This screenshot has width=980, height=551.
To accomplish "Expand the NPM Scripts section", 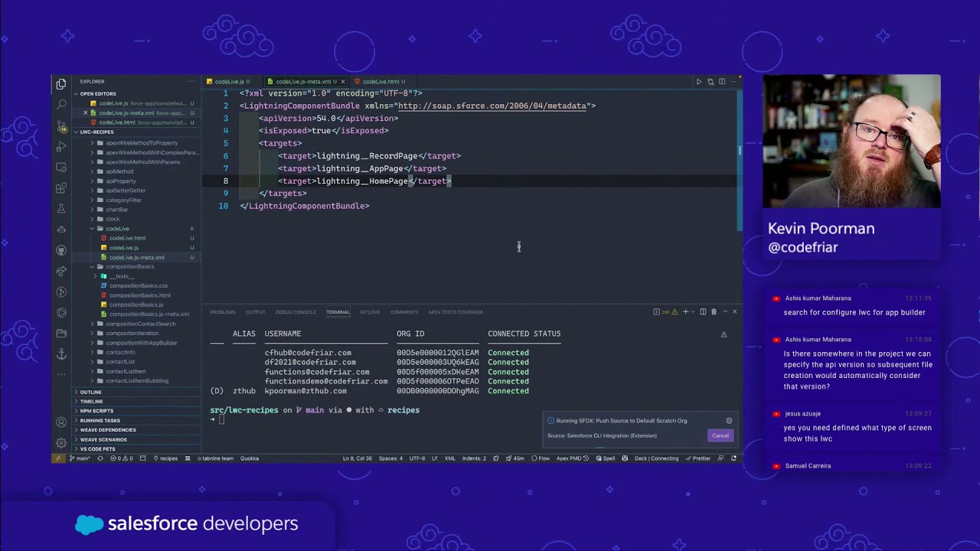I will point(96,411).
